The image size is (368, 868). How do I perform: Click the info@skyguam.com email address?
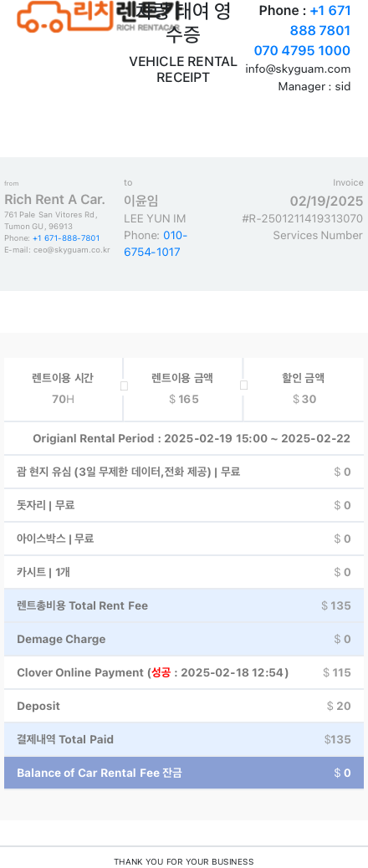298,69
